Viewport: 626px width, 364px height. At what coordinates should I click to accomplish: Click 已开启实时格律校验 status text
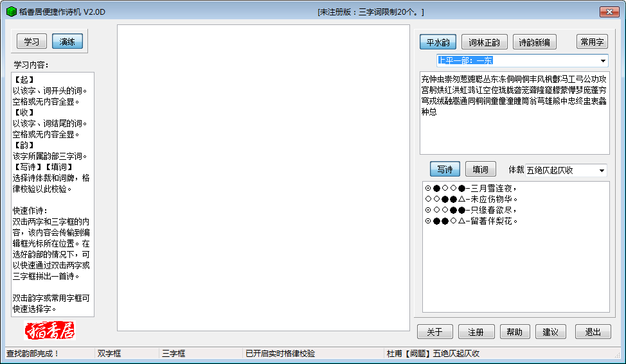[280, 353]
